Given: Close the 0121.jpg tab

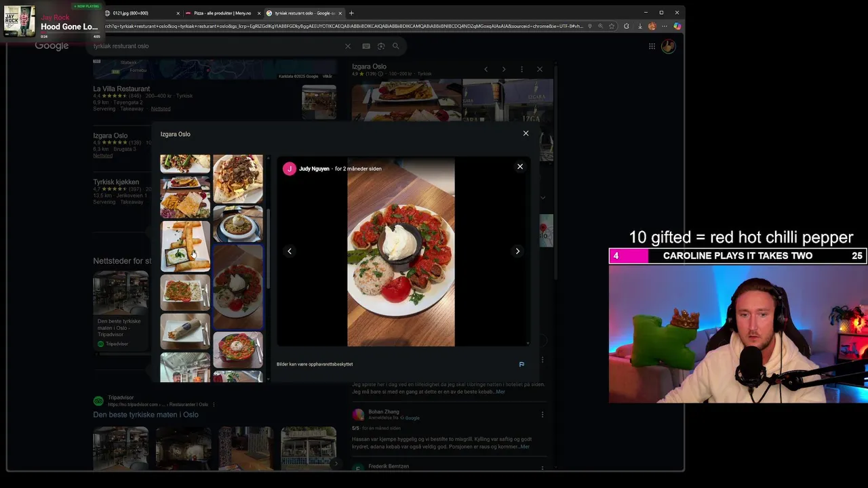Looking at the screenshot, I should [x=178, y=13].
